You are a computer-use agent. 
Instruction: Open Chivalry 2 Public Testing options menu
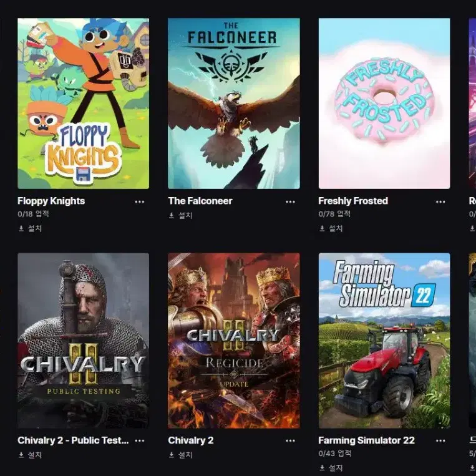click(x=139, y=441)
